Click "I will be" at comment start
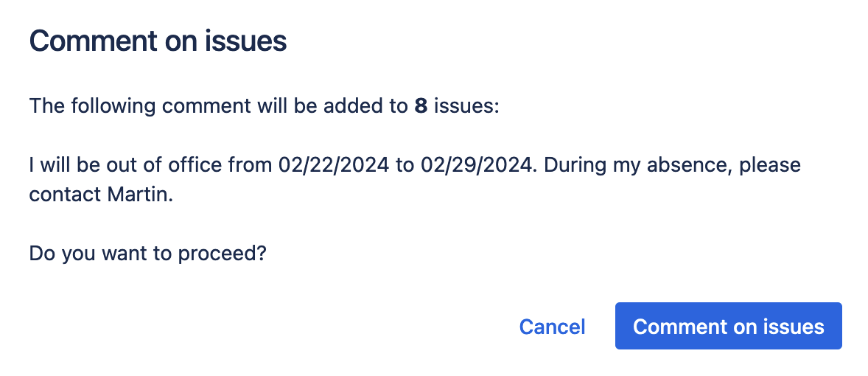 click(62, 164)
